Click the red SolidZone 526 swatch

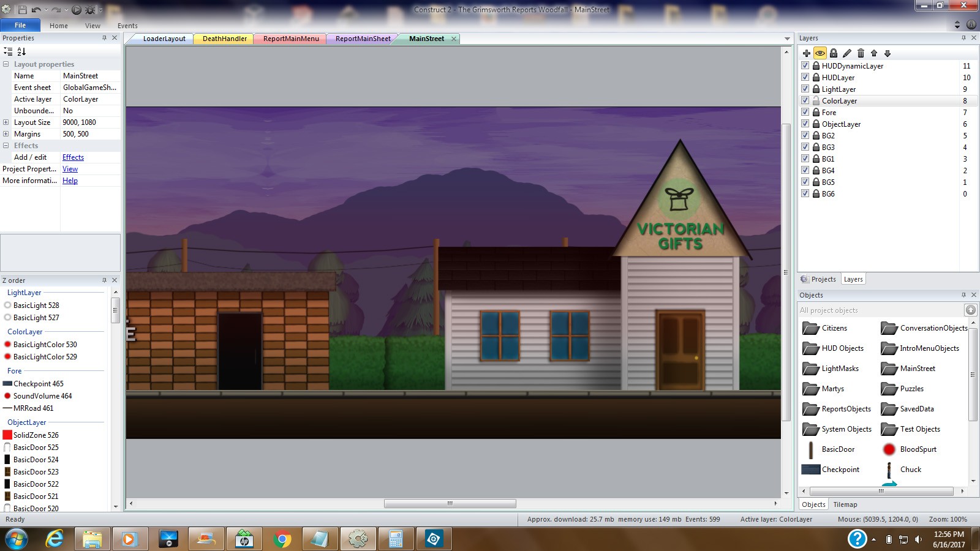[x=7, y=435]
